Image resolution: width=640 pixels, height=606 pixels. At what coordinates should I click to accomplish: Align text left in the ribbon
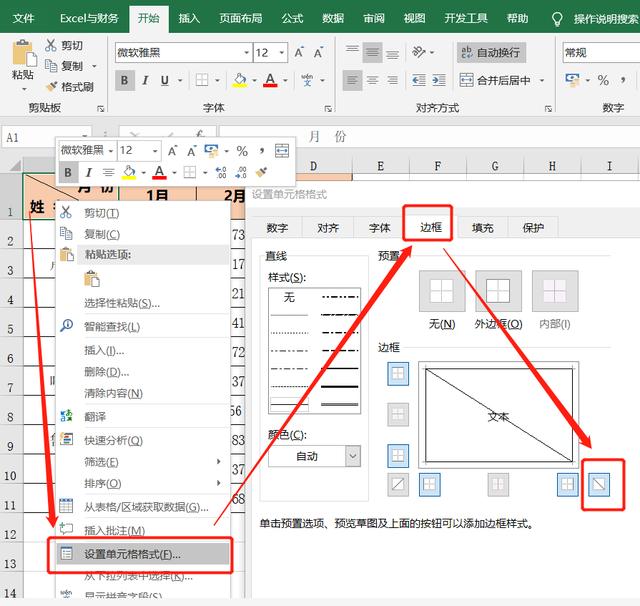[352, 80]
